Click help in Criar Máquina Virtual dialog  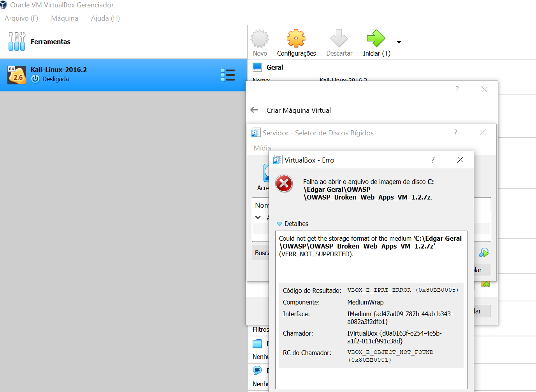click(x=457, y=89)
